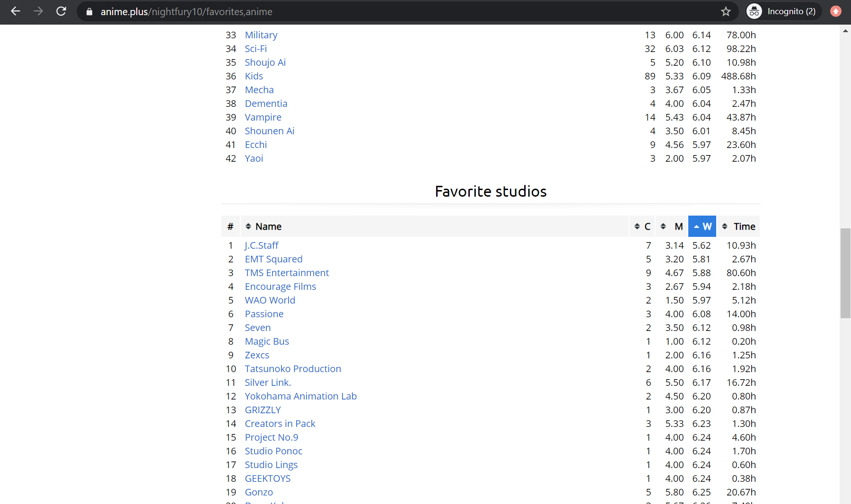This screenshot has height=504, width=851.
Task: Click the sort chevron beside the M header
Action: 663,226
